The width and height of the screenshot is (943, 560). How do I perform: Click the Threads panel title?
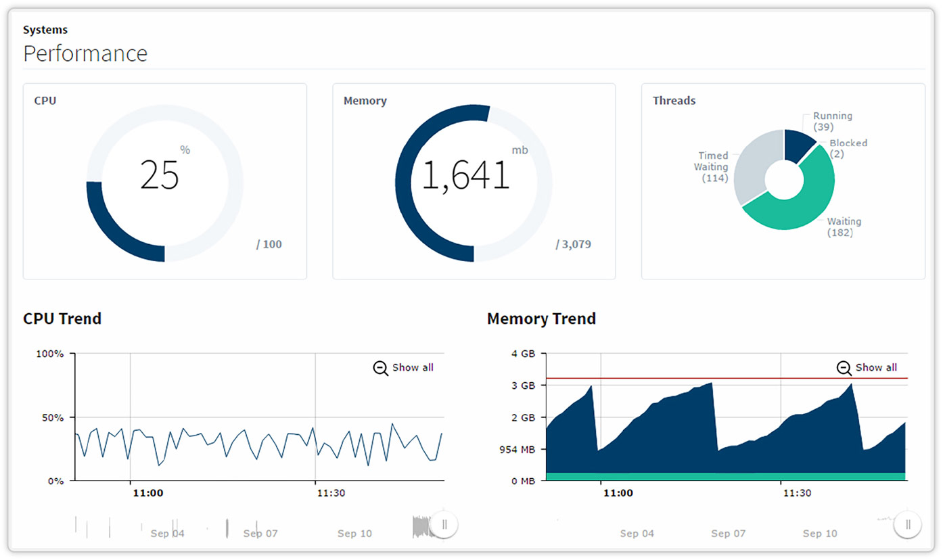[673, 100]
